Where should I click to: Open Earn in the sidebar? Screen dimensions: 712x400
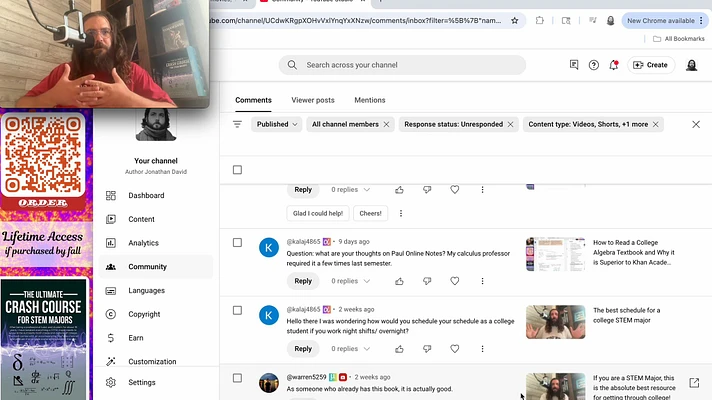(x=156, y=338)
